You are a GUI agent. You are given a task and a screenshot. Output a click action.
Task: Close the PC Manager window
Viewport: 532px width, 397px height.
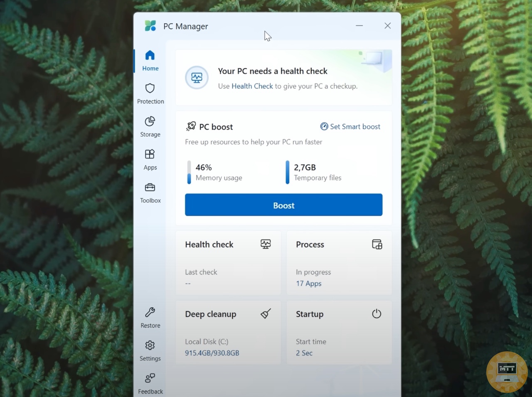[387, 26]
